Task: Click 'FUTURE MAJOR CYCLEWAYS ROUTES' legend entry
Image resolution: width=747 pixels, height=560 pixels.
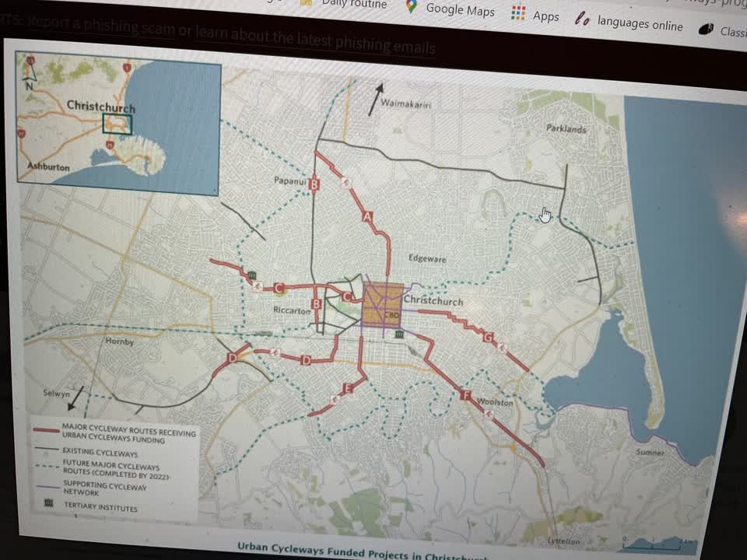Action: pyautogui.click(x=115, y=468)
